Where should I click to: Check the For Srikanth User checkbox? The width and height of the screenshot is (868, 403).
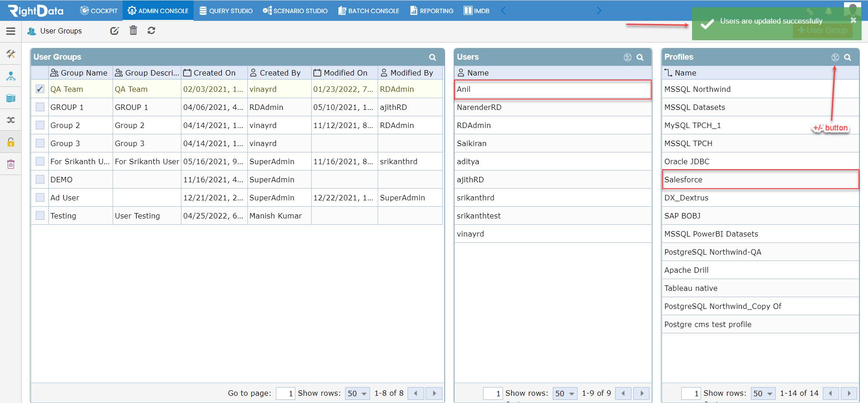pyautogui.click(x=40, y=161)
